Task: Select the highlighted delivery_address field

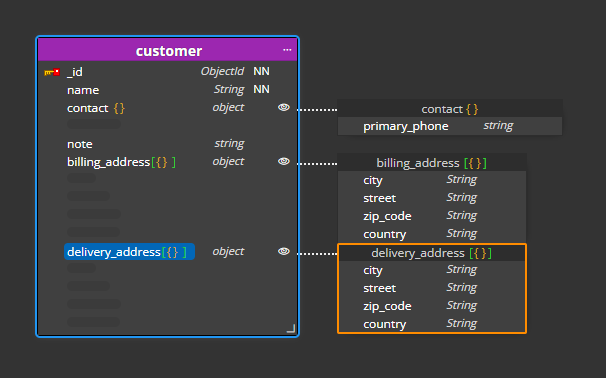Action: coord(129,252)
